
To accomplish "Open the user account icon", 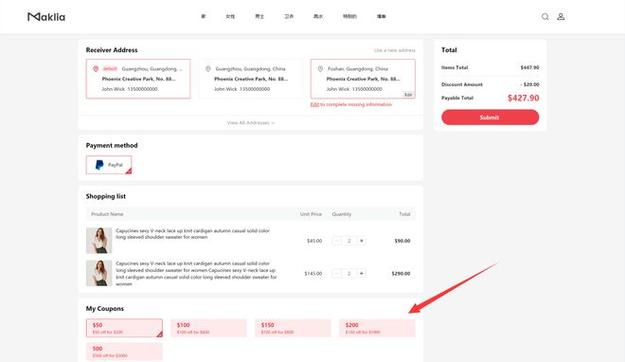I will point(561,17).
